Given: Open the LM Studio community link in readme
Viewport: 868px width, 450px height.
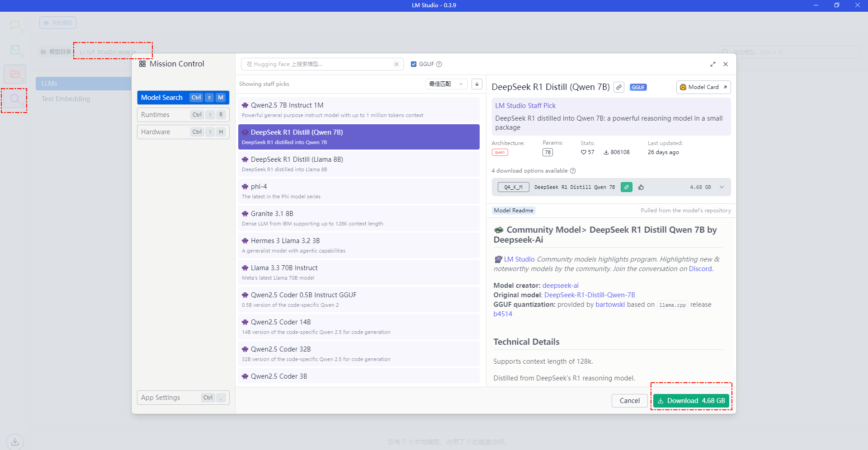Looking at the screenshot, I should (x=519, y=259).
